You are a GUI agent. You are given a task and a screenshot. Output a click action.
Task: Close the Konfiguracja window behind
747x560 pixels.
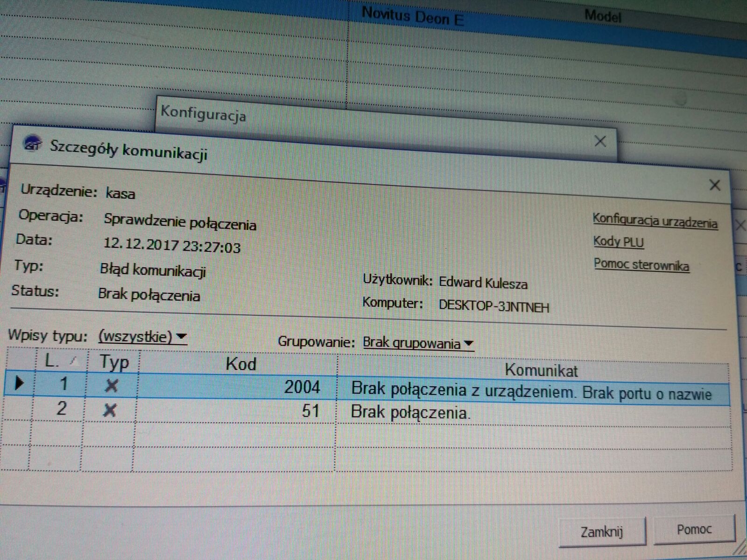tap(600, 141)
